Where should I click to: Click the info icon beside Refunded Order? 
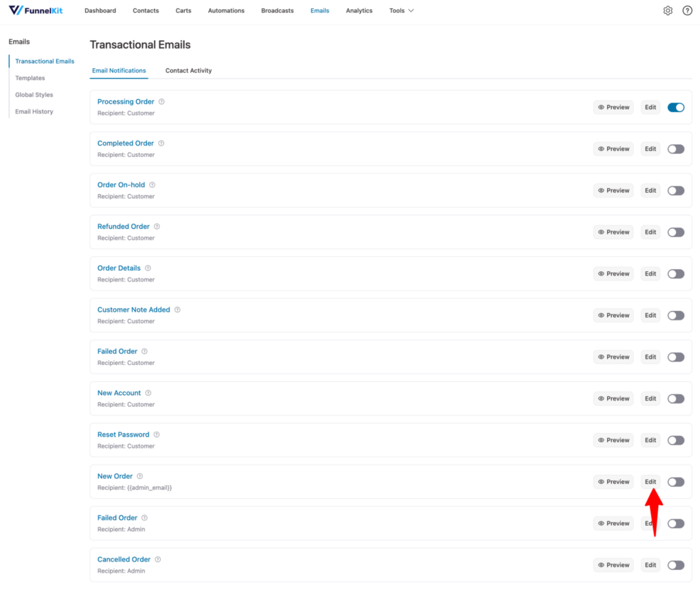pos(157,226)
